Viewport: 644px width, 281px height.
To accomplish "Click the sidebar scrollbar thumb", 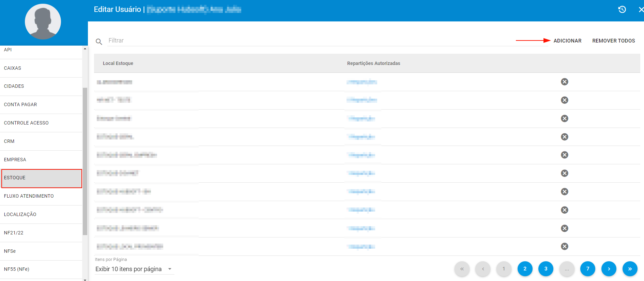I will pos(85,161).
